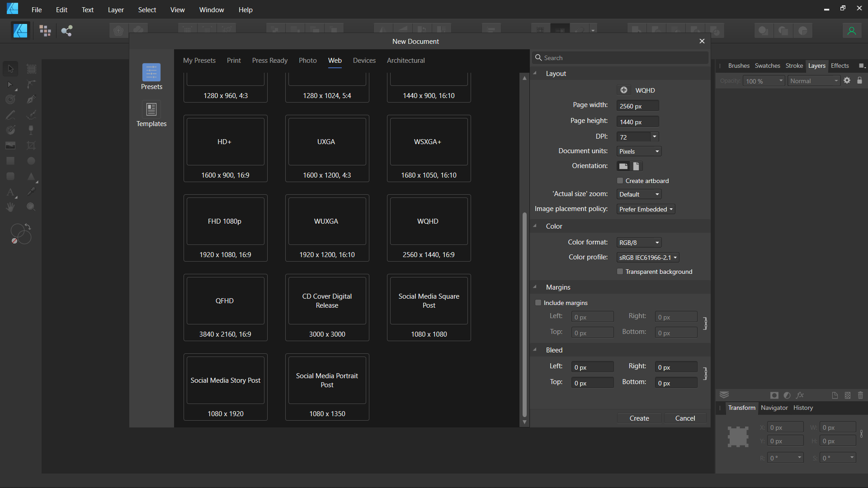
Task: Open the Templates section icon
Action: pos(151,109)
